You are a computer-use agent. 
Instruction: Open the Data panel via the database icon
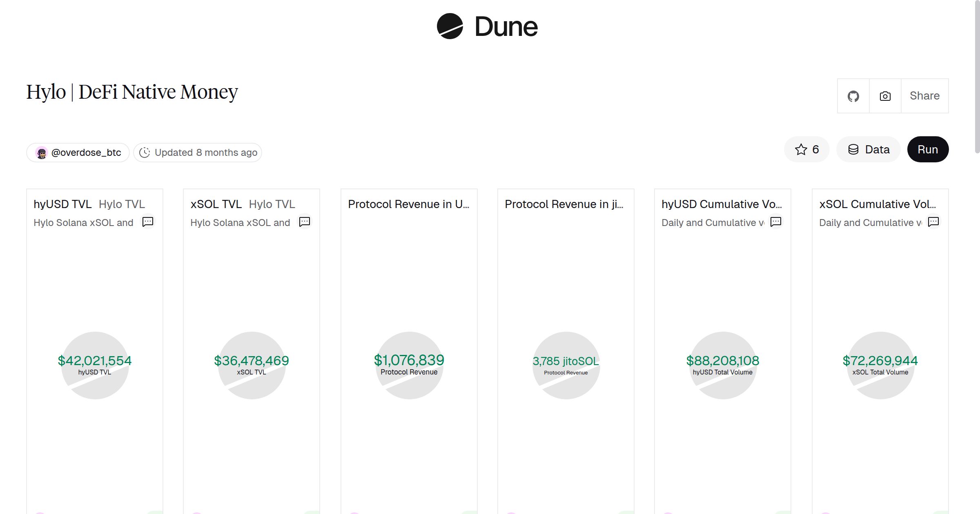pos(854,149)
